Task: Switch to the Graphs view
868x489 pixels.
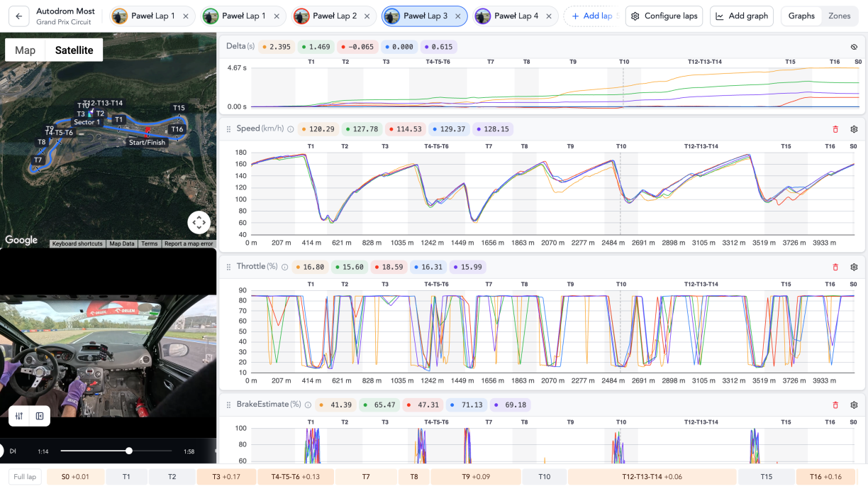Action: click(x=801, y=16)
